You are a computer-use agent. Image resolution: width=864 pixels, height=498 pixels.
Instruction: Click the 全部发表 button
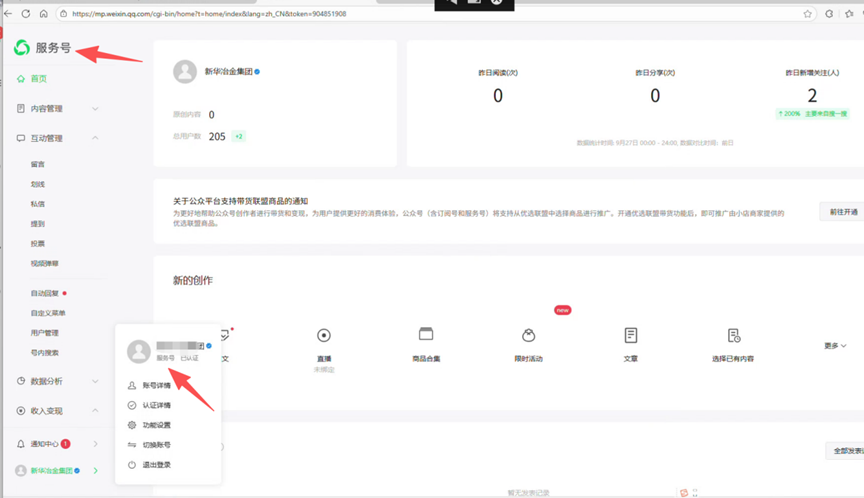pyautogui.click(x=847, y=451)
